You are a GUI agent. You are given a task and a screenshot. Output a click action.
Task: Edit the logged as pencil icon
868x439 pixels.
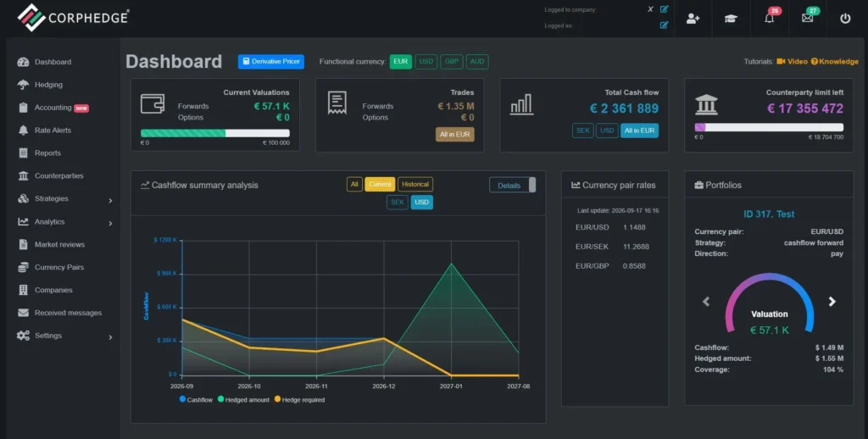tap(665, 25)
